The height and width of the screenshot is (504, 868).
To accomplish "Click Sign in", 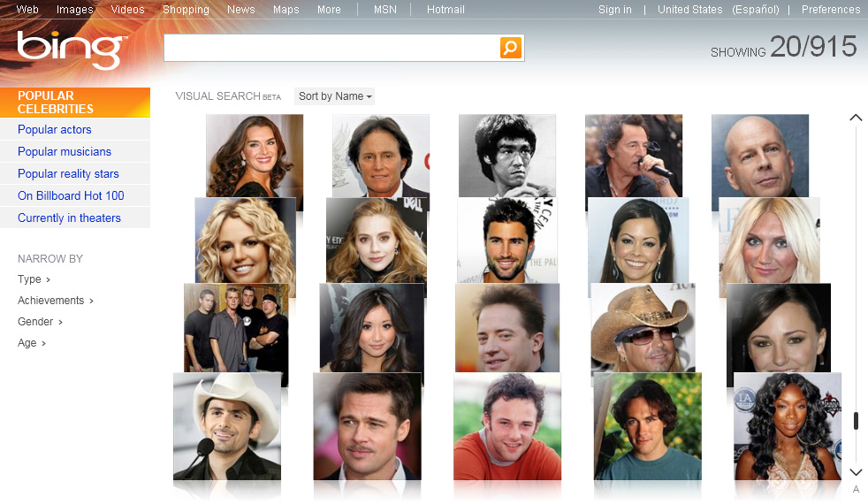I will click(x=614, y=10).
